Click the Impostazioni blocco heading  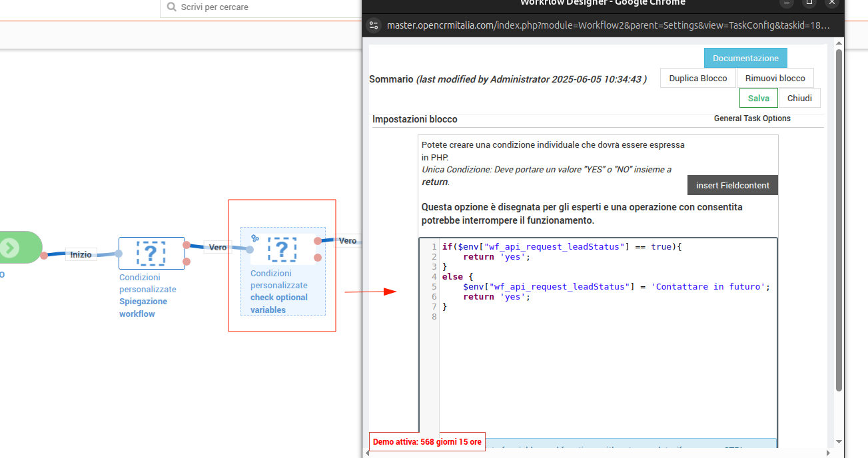[x=415, y=119]
